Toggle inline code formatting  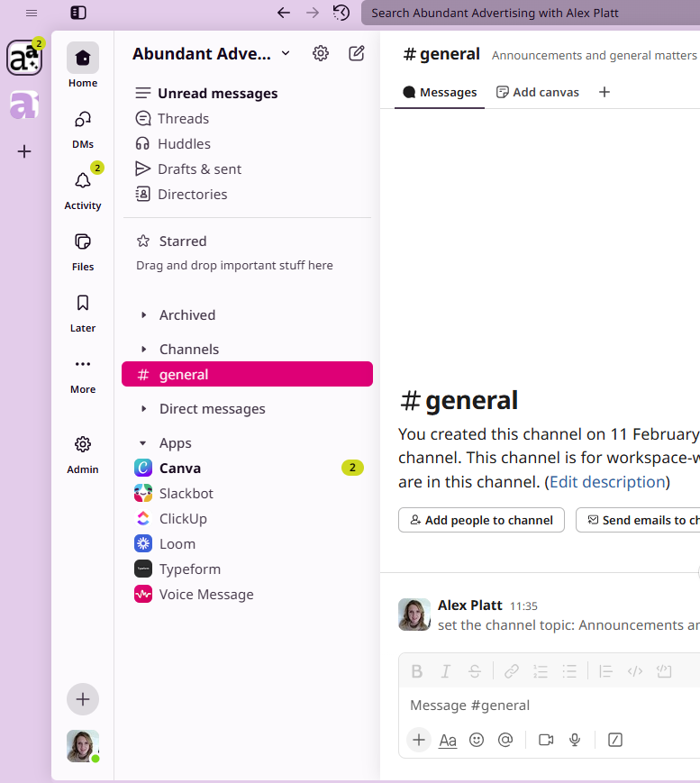634,671
